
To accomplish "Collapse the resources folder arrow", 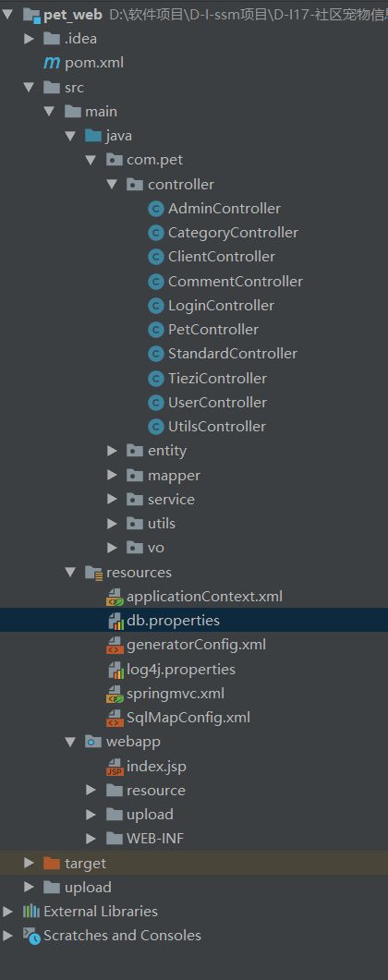I will pos(70,572).
